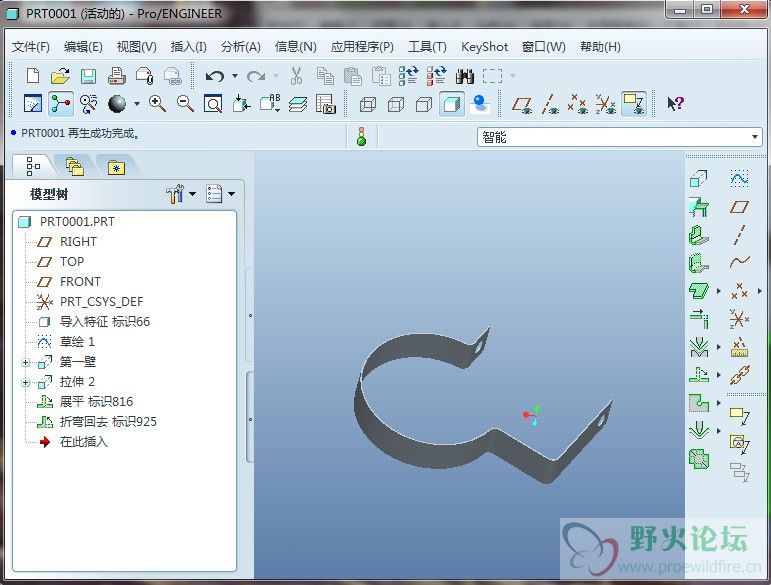Click the regeneration traffic light icon
This screenshot has height=585, width=771.
click(361, 136)
